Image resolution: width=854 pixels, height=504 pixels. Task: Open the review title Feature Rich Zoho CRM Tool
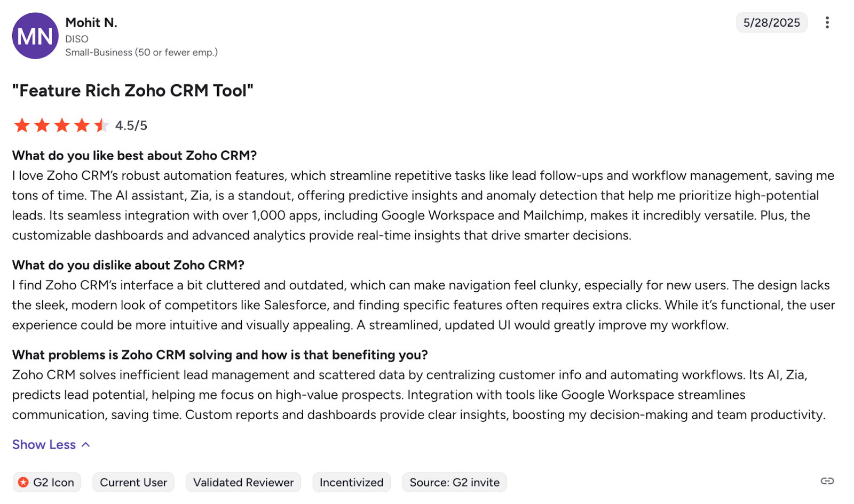pos(133,91)
